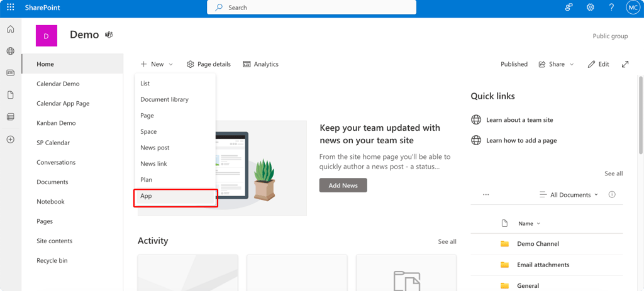Open Learn how to add a page link

coord(521,140)
